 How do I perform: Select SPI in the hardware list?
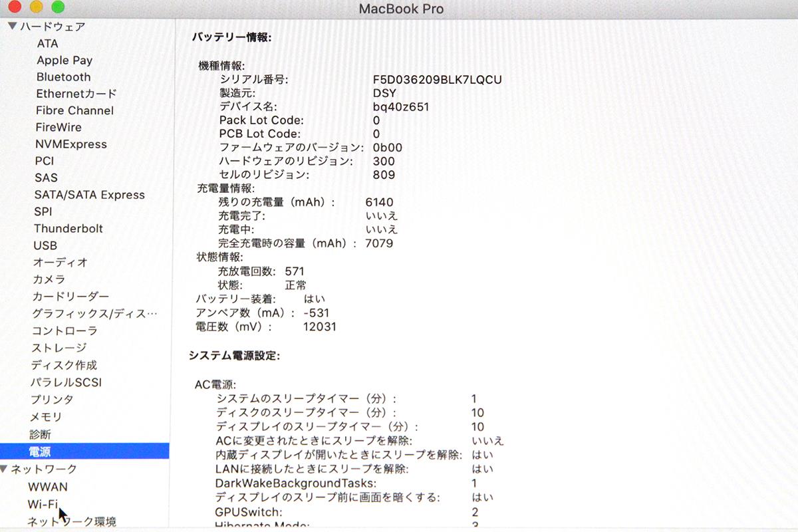43,211
